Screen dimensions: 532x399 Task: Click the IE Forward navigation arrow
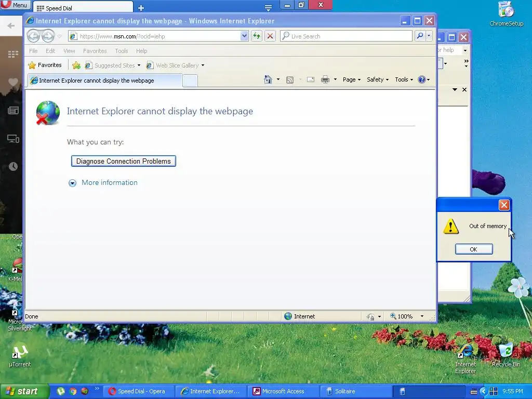(x=48, y=36)
